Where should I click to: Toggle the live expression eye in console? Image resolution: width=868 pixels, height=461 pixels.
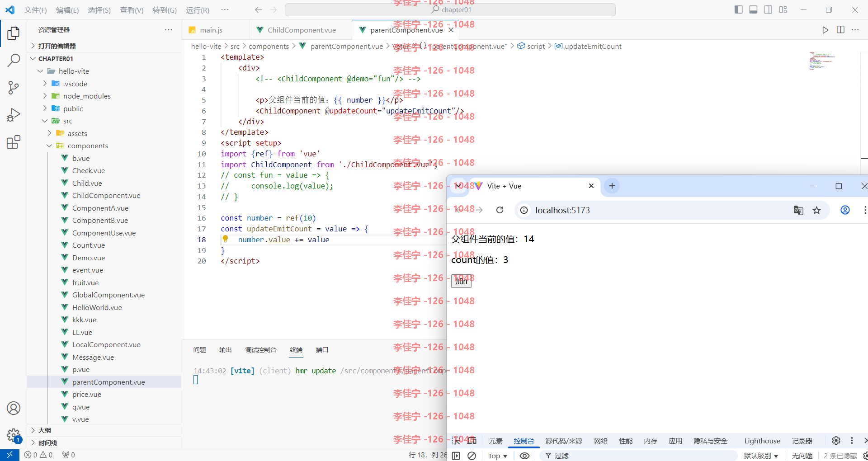tap(524, 456)
